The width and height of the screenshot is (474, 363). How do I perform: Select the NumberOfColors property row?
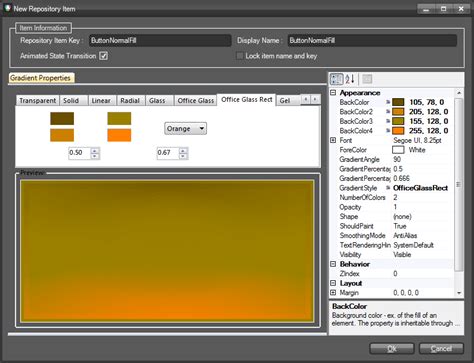pyautogui.click(x=392, y=197)
